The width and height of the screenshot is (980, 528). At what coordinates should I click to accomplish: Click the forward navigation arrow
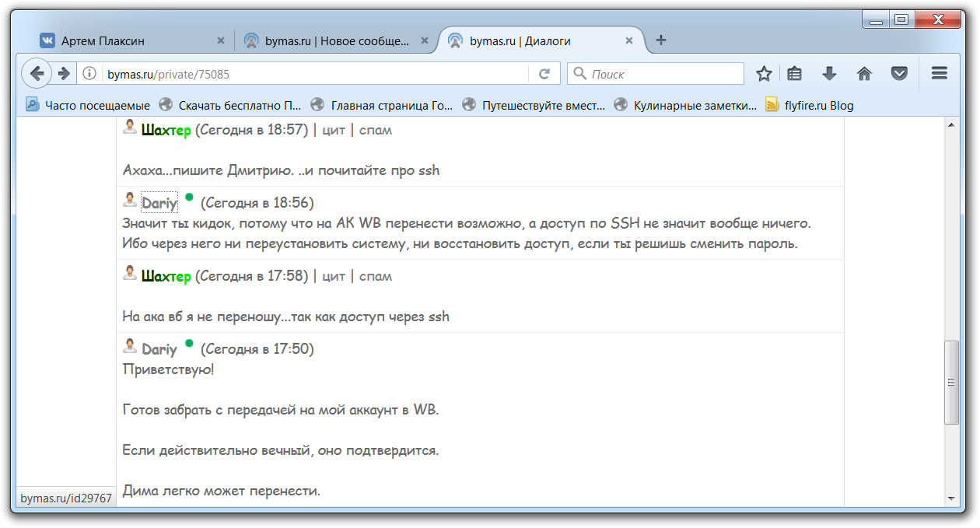[64, 74]
